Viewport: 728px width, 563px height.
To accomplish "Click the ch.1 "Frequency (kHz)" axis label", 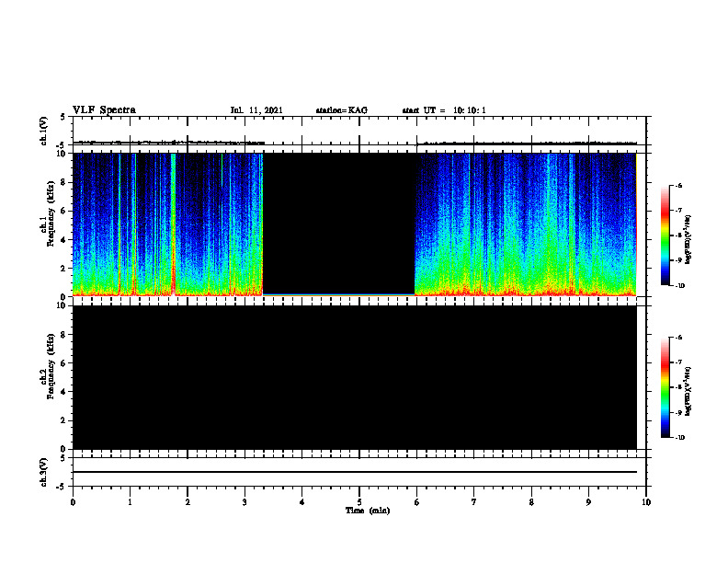I will click(51, 214).
